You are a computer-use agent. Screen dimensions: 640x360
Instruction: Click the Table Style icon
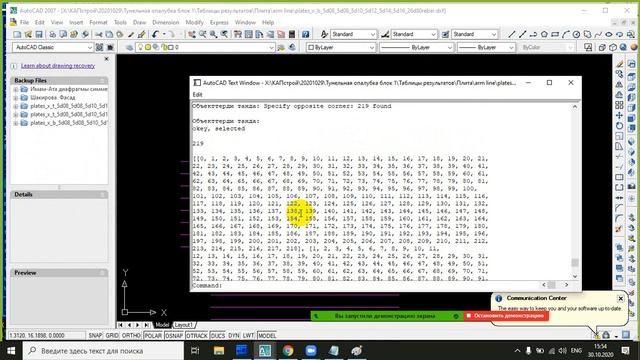tap(445, 35)
